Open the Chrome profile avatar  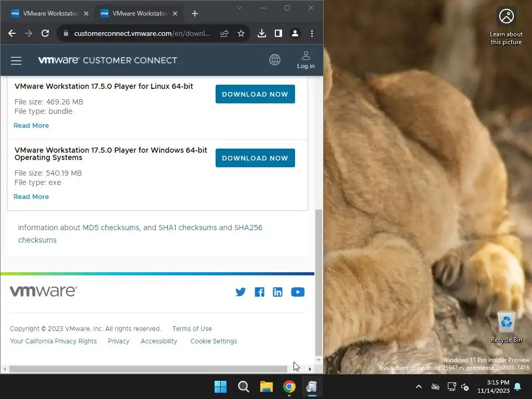295,33
